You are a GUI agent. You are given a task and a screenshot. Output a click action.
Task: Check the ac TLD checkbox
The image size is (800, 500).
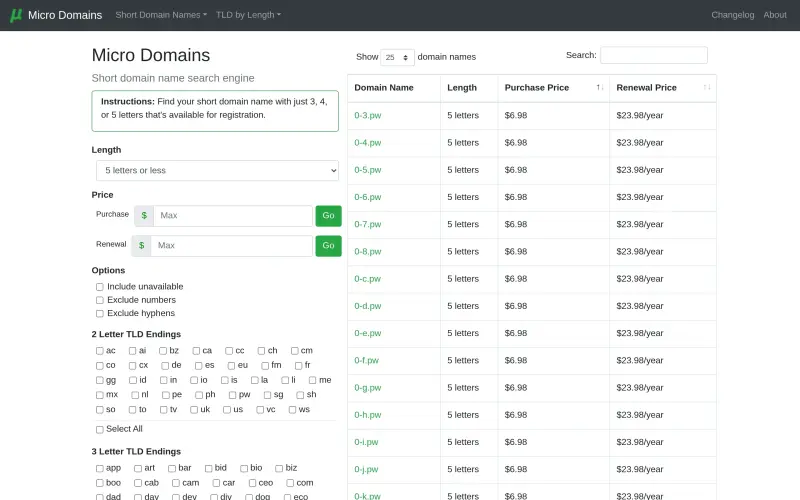click(99, 351)
